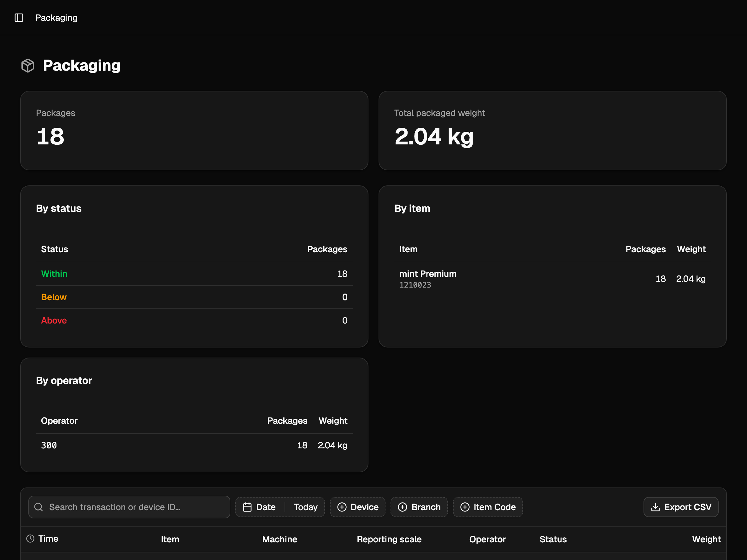Select operator 300 row
This screenshot has height=560, width=747.
coord(194,445)
